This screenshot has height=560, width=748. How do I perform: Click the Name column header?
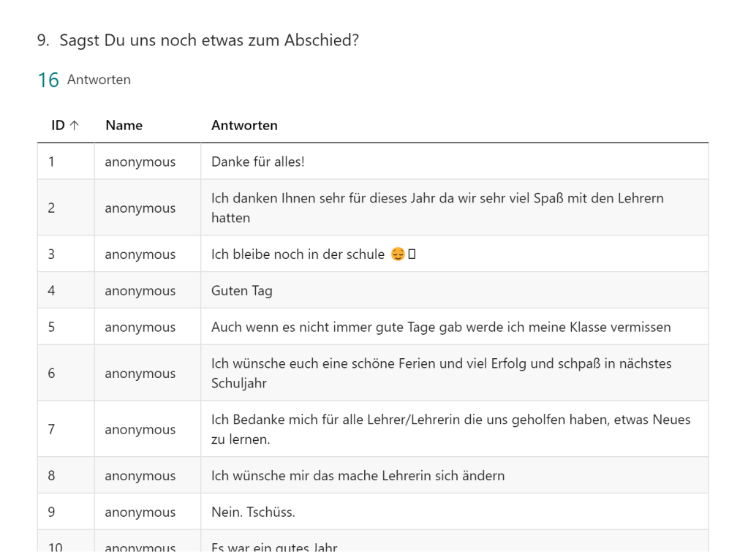click(124, 126)
